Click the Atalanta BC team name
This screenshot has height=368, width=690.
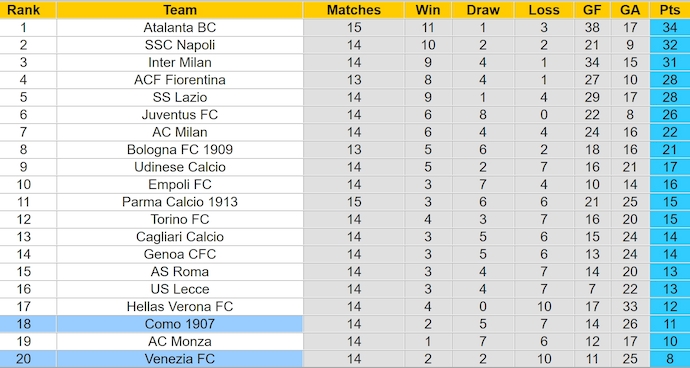(180, 28)
